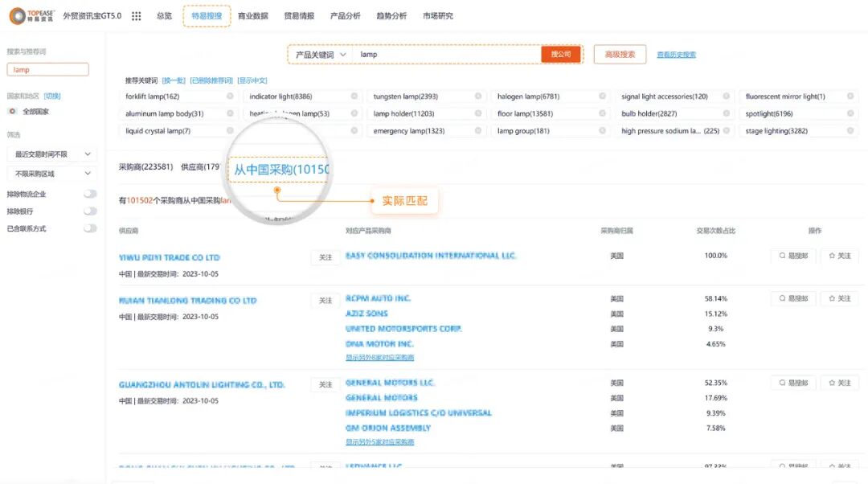Viewport: 868px width, 484px height.
Task: Click the main lamp keyword search field
Action: [448, 55]
